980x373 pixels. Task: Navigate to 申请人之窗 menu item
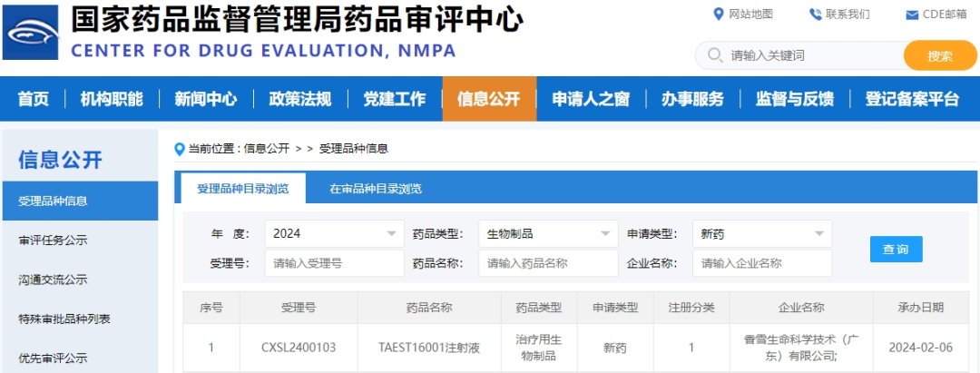[x=591, y=99]
